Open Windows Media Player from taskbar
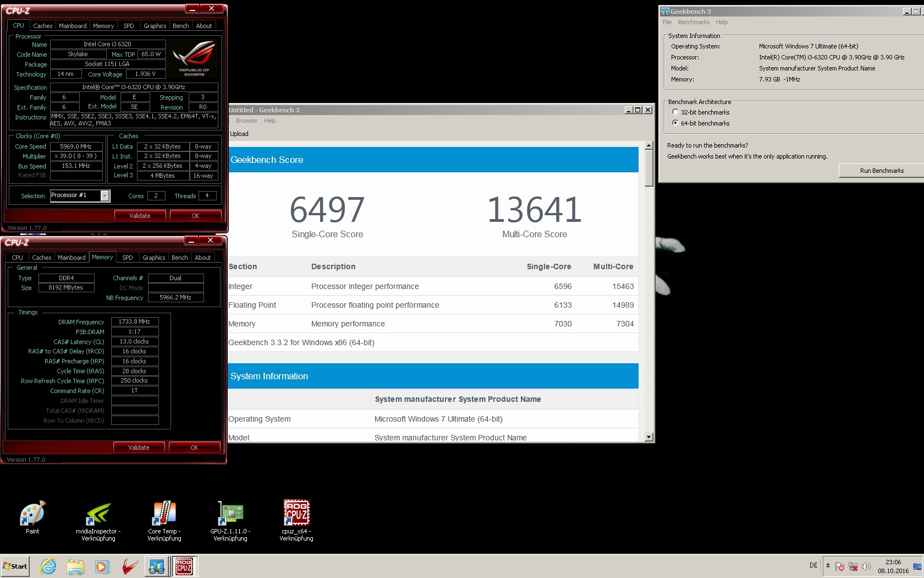The height and width of the screenshot is (578, 924). coord(102,566)
